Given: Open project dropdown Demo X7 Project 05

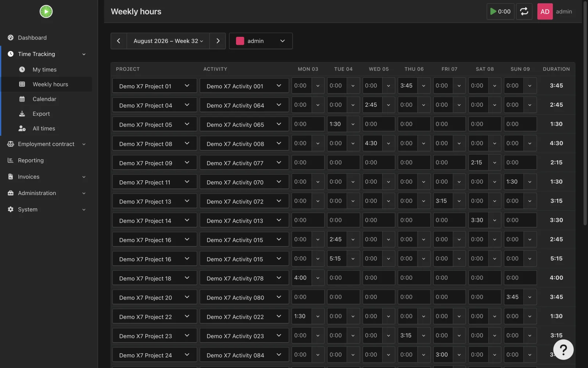Looking at the screenshot, I should [x=154, y=124].
